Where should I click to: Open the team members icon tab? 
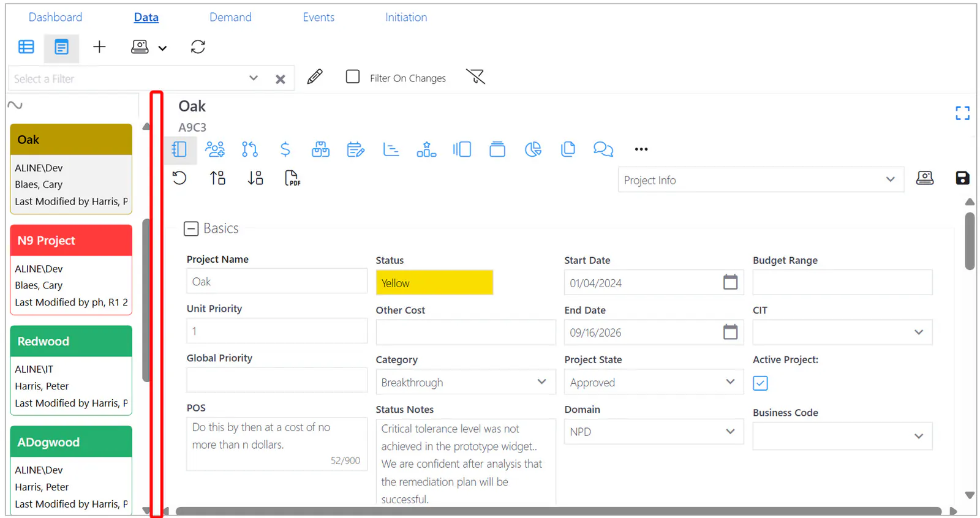click(214, 149)
